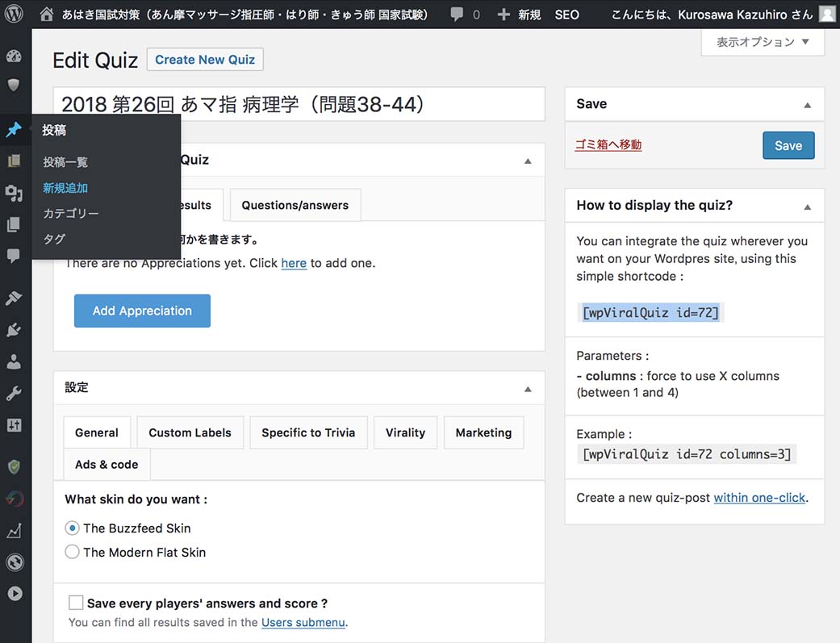Image resolution: width=840 pixels, height=643 pixels.
Task: Select The Modern Flat Skin option
Action: click(x=73, y=553)
